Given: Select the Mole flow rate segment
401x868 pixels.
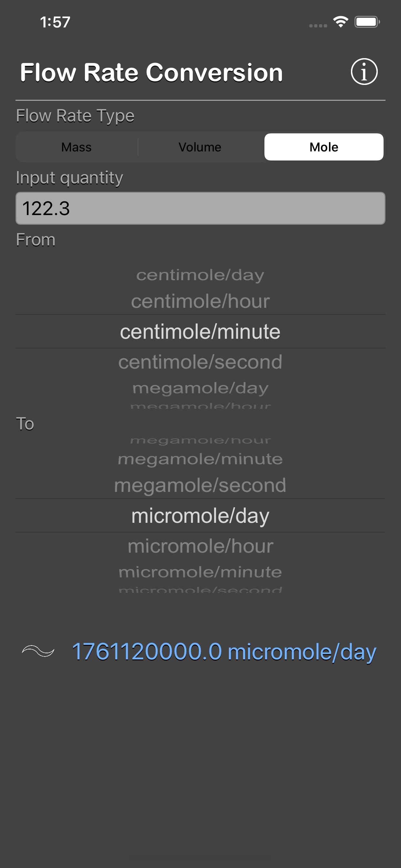Looking at the screenshot, I should 324,147.
